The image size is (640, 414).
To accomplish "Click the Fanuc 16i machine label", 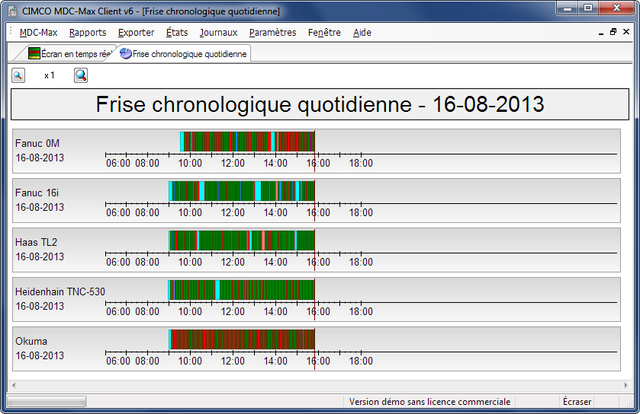I will [37, 193].
